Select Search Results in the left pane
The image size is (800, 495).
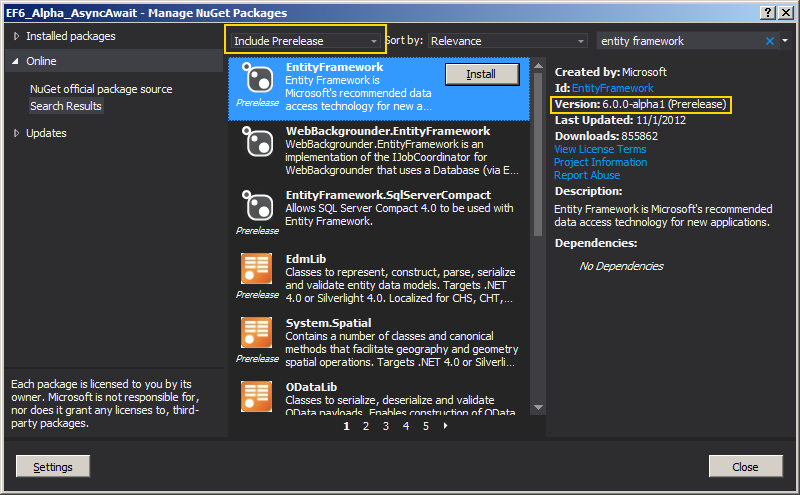(66, 106)
